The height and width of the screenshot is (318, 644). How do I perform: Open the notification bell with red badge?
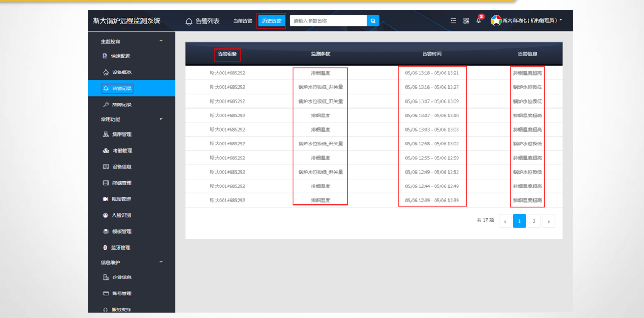478,21
